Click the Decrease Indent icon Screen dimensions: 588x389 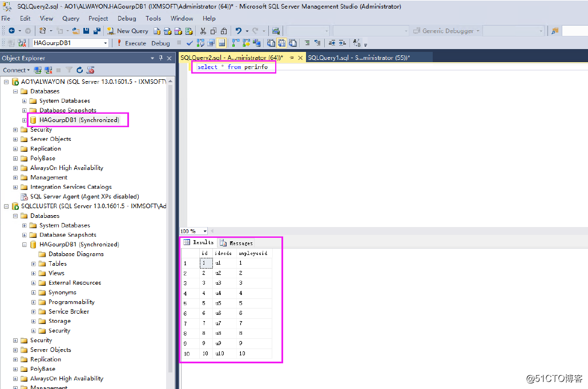(x=332, y=43)
